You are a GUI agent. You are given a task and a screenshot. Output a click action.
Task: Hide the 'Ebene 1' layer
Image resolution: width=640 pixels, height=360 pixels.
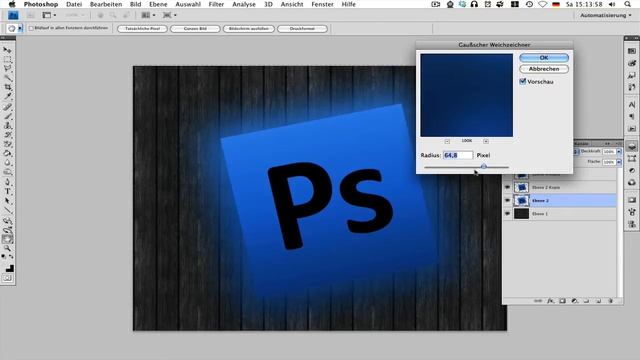[x=507, y=213]
